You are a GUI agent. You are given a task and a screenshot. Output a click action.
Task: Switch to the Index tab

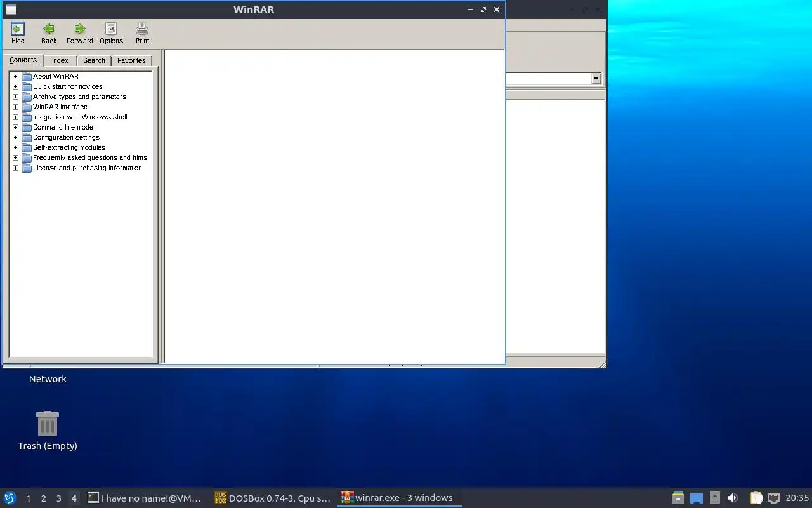point(60,61)
